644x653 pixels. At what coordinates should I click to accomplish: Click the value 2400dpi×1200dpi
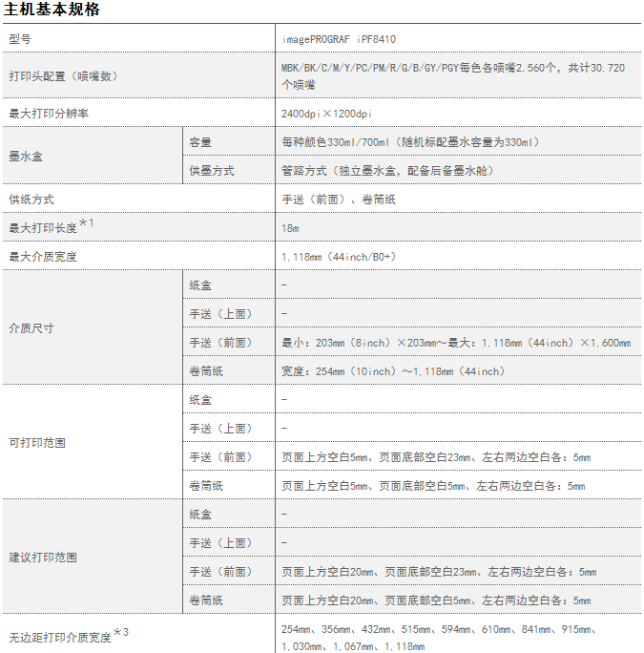[326, 114]
